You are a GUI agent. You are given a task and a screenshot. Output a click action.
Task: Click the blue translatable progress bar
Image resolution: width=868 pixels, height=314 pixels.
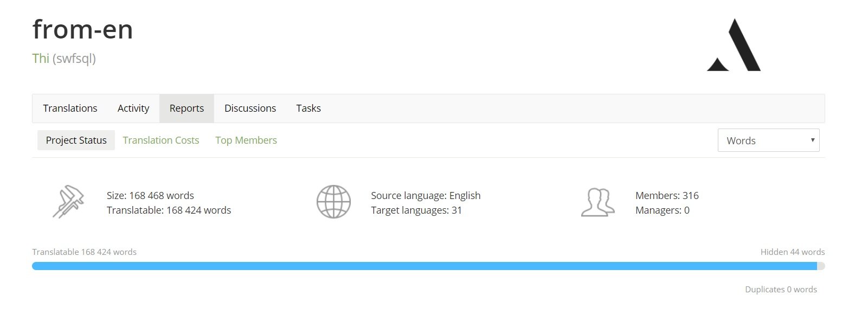(425, 266)
